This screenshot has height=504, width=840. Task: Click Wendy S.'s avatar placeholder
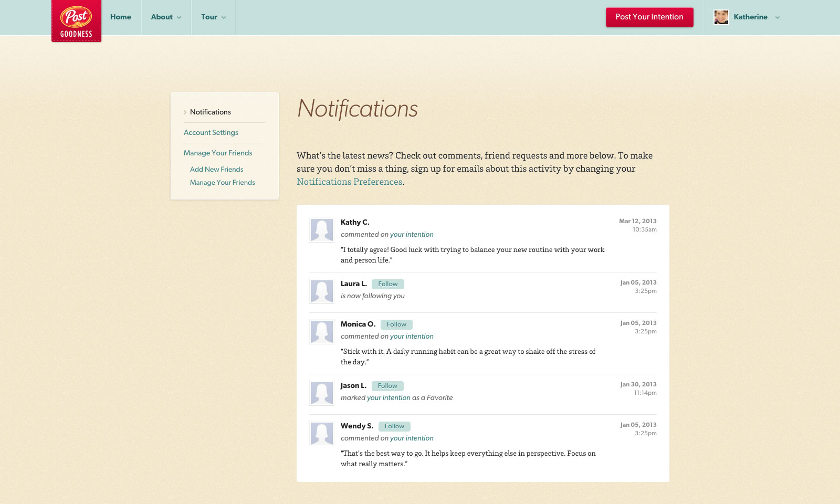[322, 434]
